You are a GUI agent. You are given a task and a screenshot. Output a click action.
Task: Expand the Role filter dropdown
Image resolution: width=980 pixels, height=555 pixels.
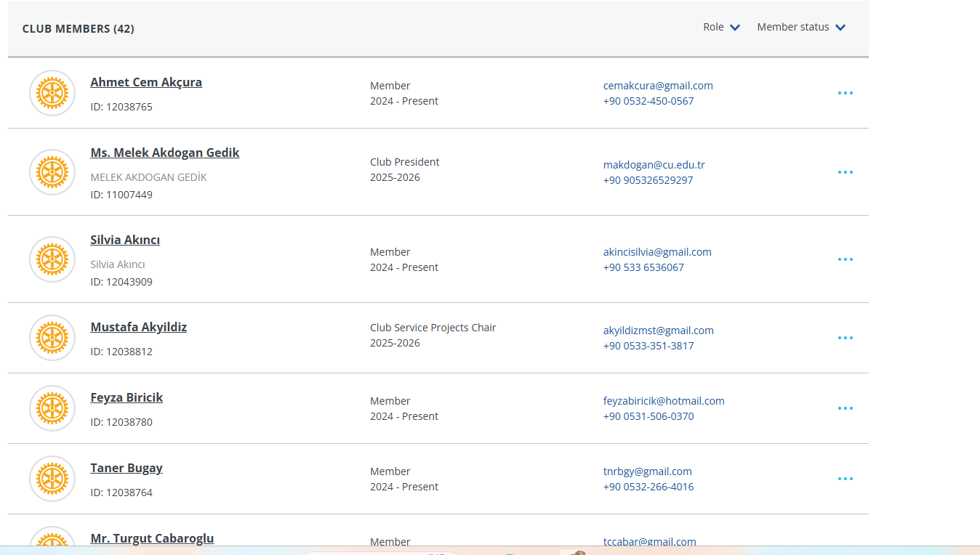click(721, 27)
